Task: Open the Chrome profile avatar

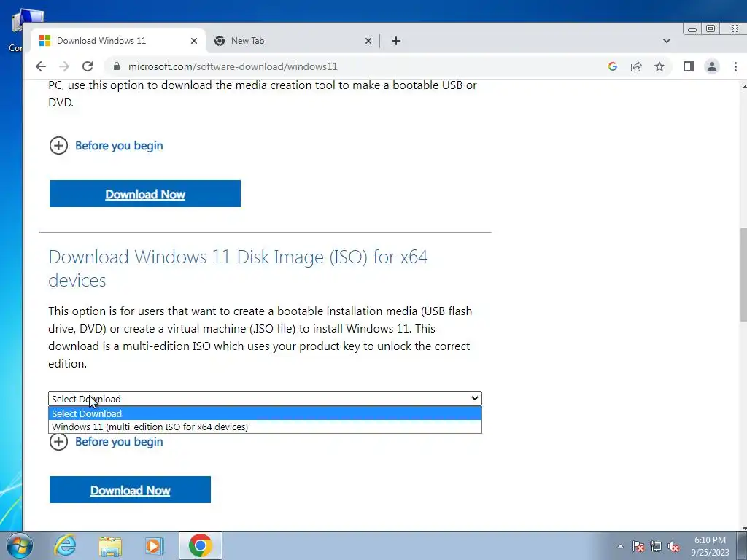Action: pyautogui.click(x=712, y=66)
